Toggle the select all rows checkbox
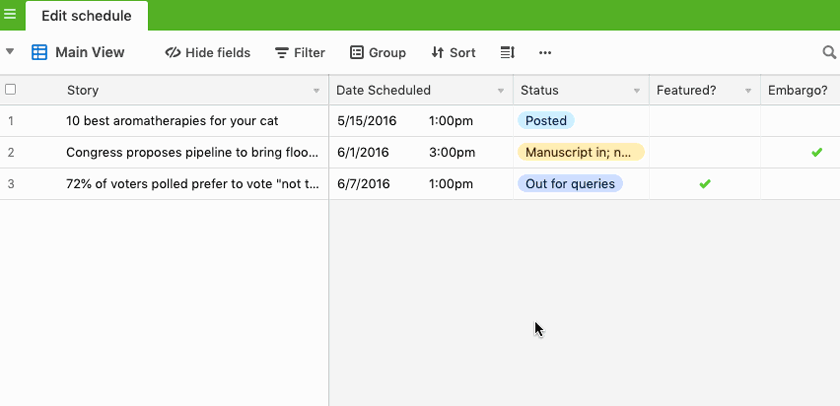The height and width of the screenshot is (406, 840). 11,90
